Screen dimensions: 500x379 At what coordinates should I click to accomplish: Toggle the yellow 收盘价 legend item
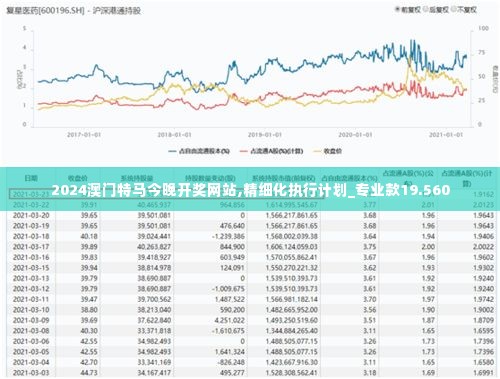pyautogui.click(x=327, y=151)
